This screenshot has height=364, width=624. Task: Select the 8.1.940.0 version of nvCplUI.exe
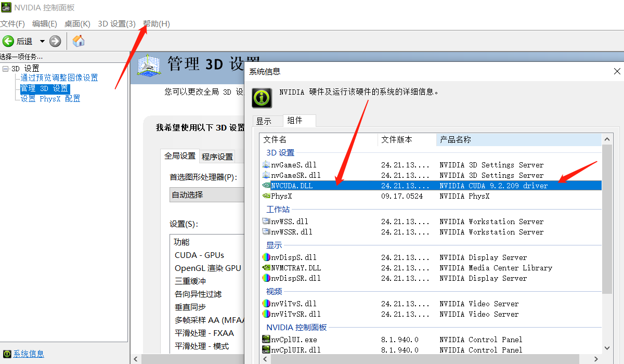tap(400, 340)
